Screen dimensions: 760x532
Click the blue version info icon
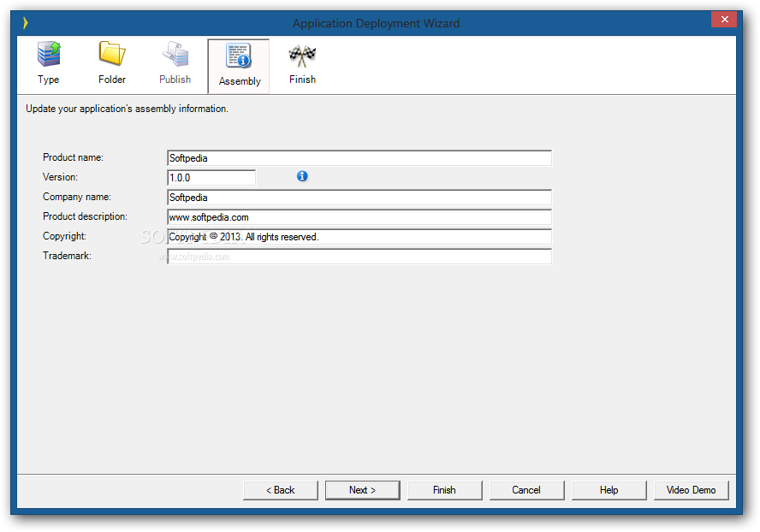tap(302, 176)
